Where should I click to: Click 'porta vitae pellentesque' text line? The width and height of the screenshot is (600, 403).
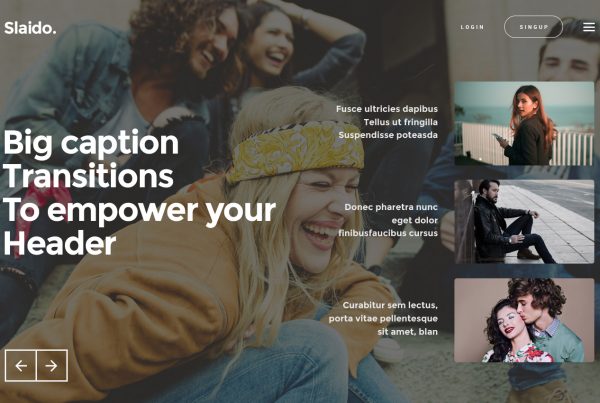[x=383, y=318]
